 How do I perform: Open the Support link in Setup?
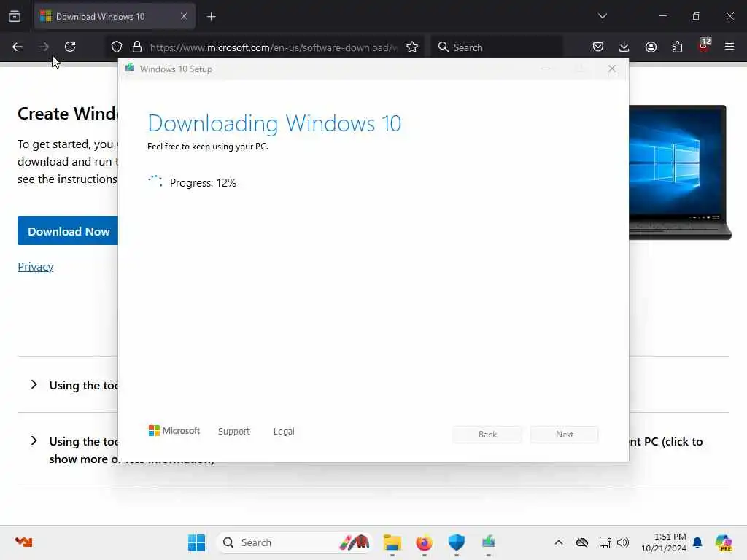[x=234, y=432]
